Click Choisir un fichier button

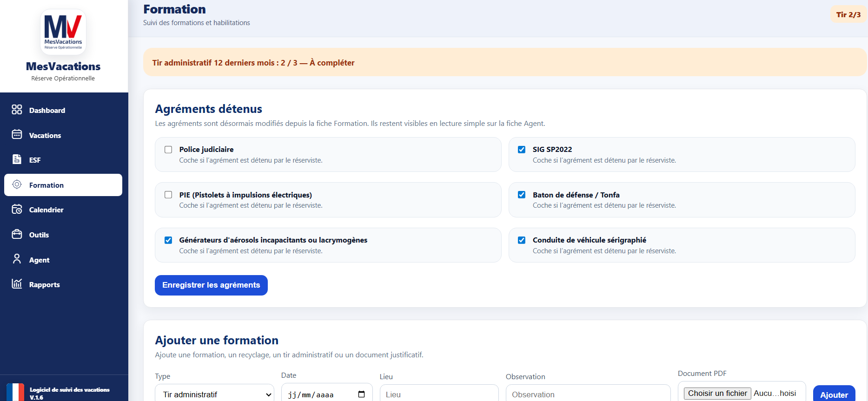(717, 393)
